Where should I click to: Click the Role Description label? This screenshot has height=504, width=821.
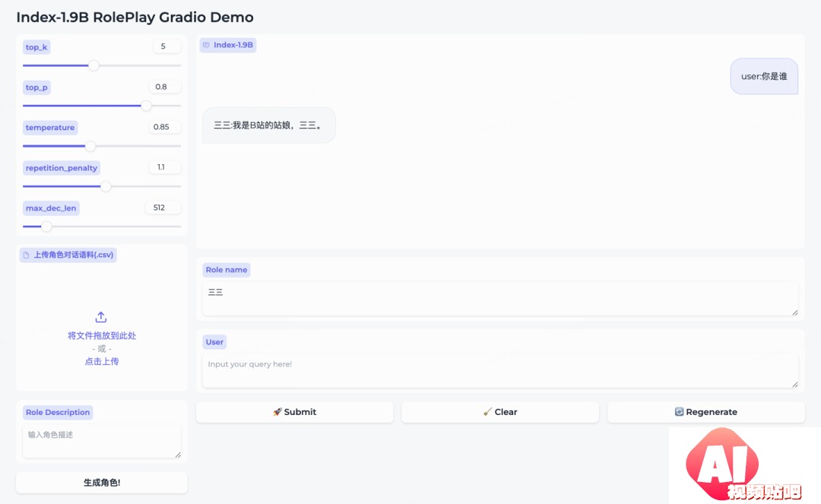pyautogui.click(x=58, y=413)
